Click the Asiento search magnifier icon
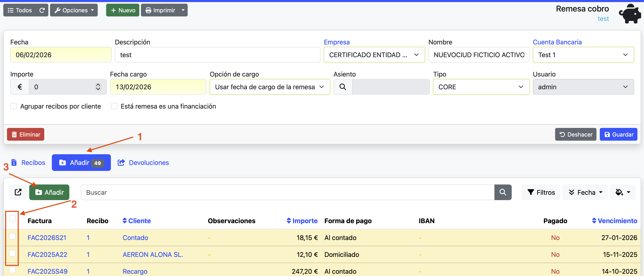Viewport: 644px width, 276px height. point(343,87)
